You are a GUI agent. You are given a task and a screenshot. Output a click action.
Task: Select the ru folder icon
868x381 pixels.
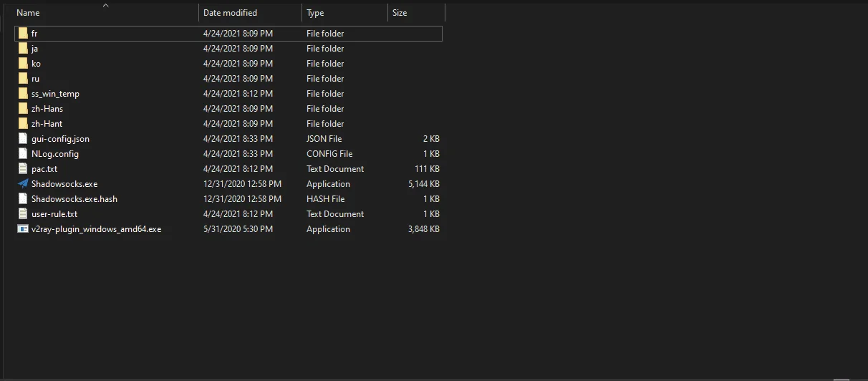(23, 79)
